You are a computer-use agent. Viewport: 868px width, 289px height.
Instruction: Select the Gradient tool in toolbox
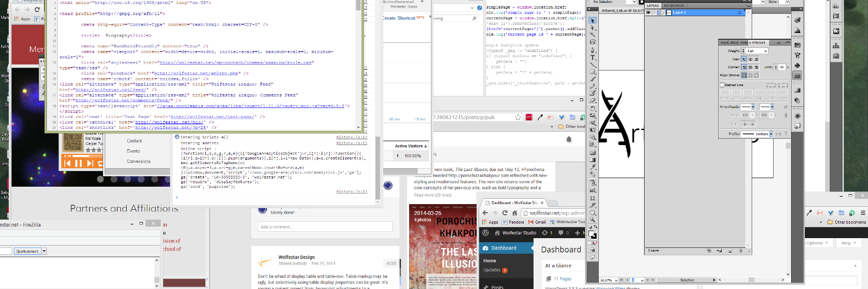point(593,160)
